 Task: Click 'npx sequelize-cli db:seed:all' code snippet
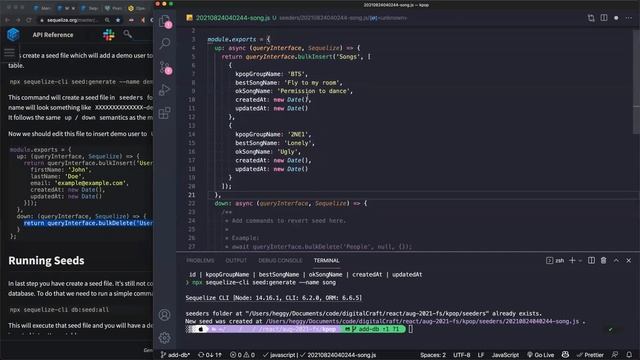click(60, 309)
